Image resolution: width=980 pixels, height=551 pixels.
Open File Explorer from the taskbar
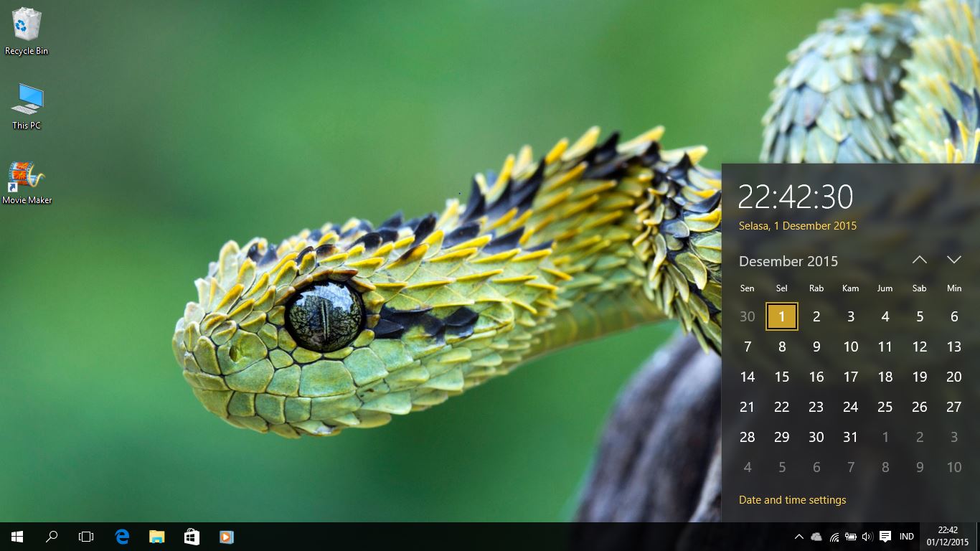156,536
